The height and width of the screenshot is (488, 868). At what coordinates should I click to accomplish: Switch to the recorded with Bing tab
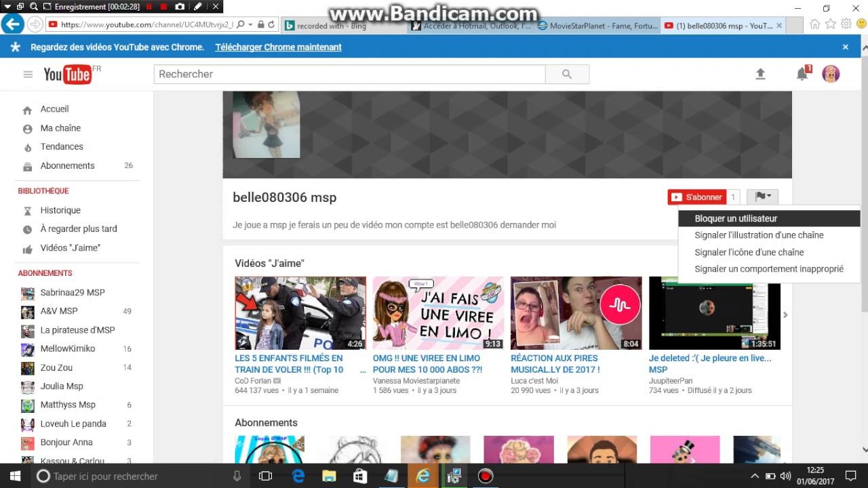[344, 26]
